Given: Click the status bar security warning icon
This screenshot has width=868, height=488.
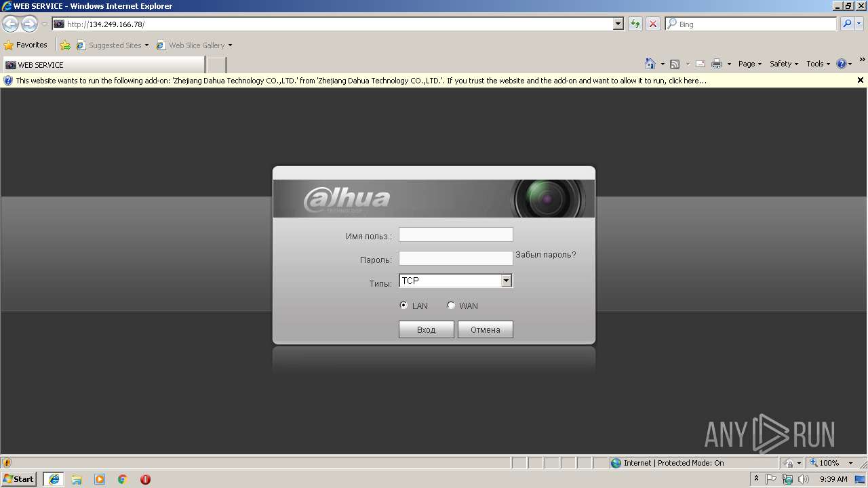Looking at the screenshot, I should pos(7,463).
